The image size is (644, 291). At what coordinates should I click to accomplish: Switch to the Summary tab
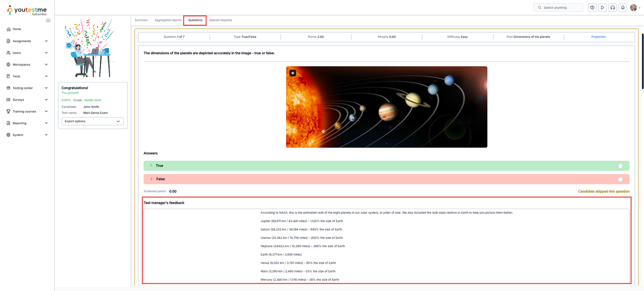click(x=141, y=20)
